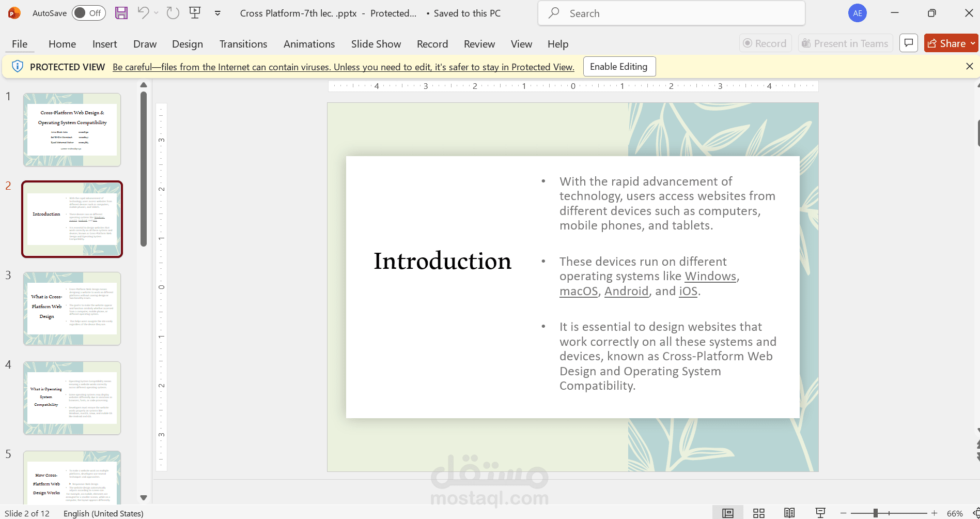This screenshot has height=519, width=980.
Task: Click the Redo icon
Action: pyautogui.click(x=173, y=13)
